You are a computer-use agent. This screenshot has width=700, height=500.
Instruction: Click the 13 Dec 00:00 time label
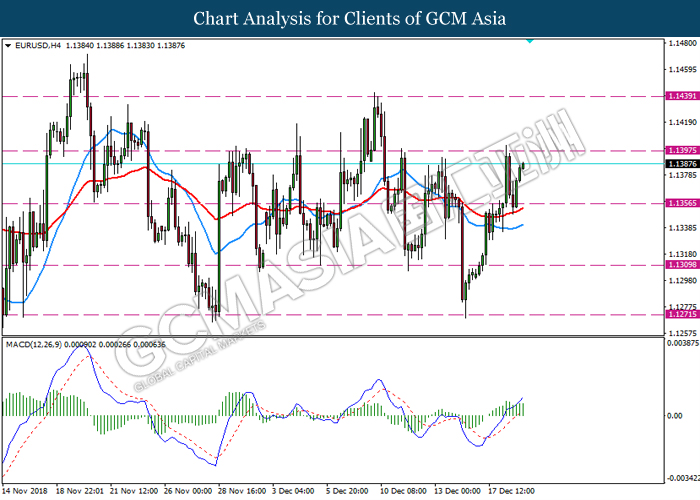457,491
